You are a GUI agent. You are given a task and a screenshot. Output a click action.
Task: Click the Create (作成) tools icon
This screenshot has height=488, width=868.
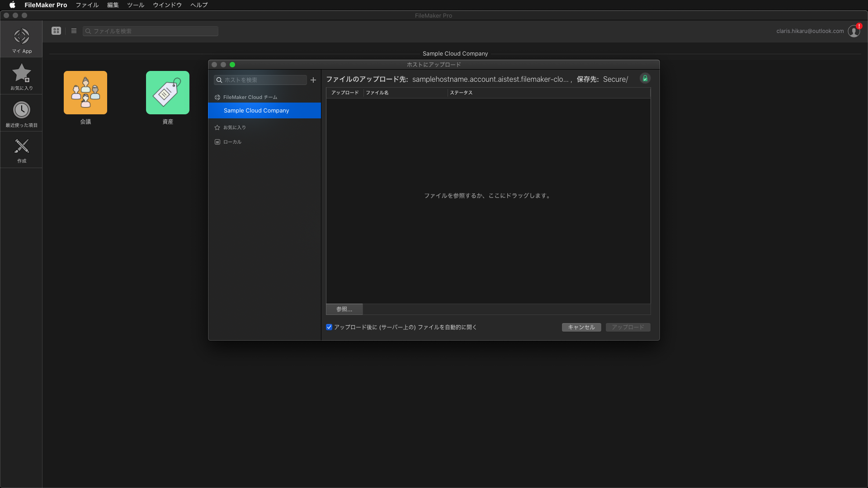point(21,150)
